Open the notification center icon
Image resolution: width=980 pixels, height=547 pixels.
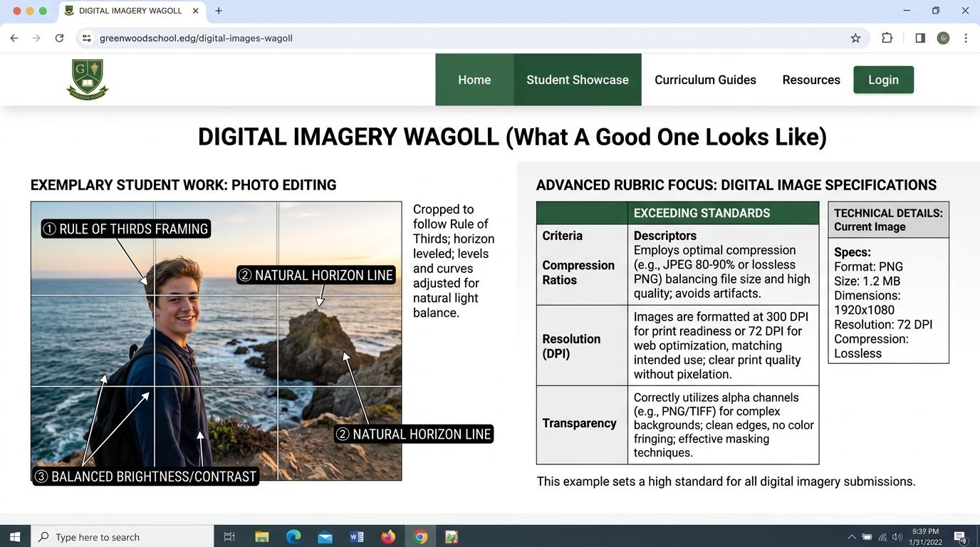pyautogui.click(x=959, y=537)
